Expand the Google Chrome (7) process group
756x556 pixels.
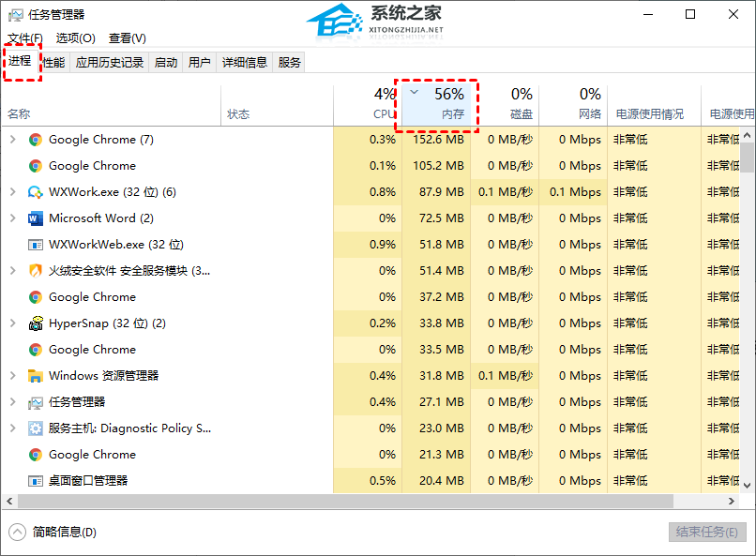[13, 140]
